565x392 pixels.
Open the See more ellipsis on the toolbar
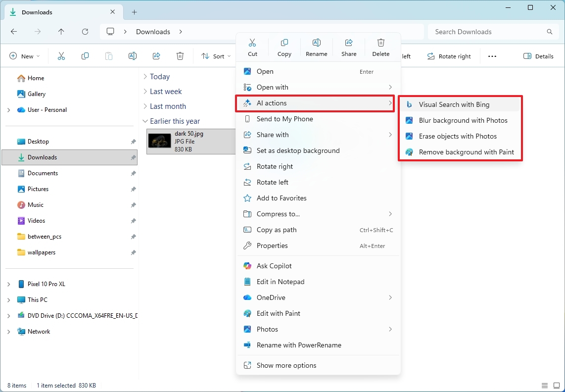[492, 56]
